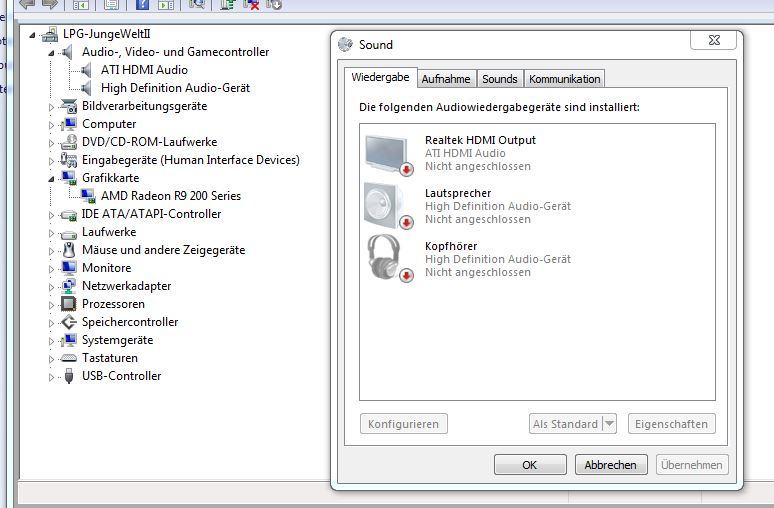Viewport: 774px width, 508px height.
Task: Select the Laufwerke tree label
Action: point(109,232)
